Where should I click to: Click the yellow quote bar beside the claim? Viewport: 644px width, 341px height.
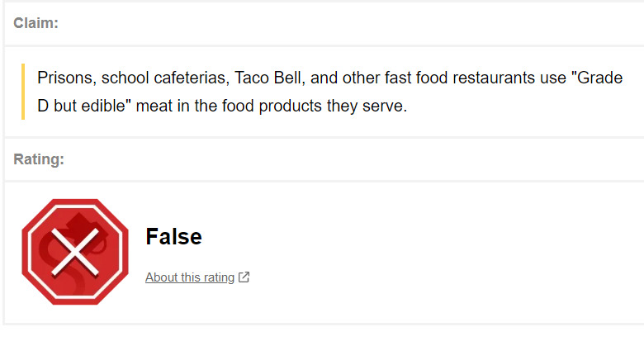coord(23,92)
